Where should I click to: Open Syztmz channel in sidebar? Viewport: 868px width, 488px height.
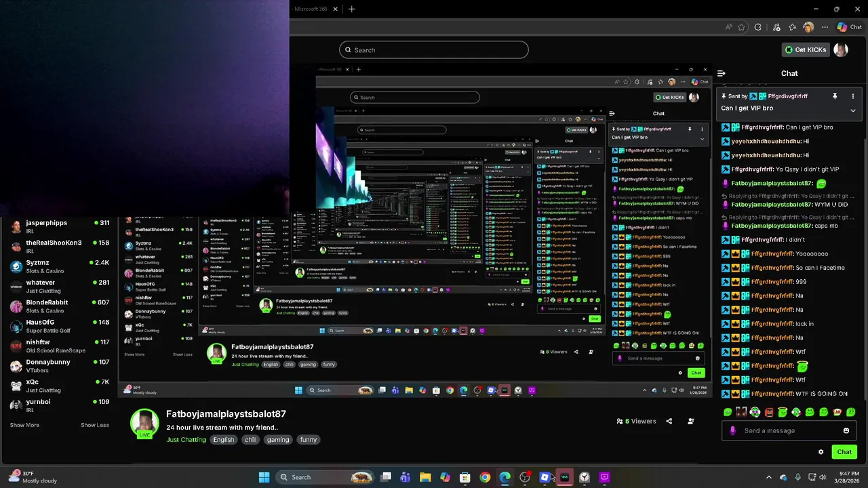[59, 266]
